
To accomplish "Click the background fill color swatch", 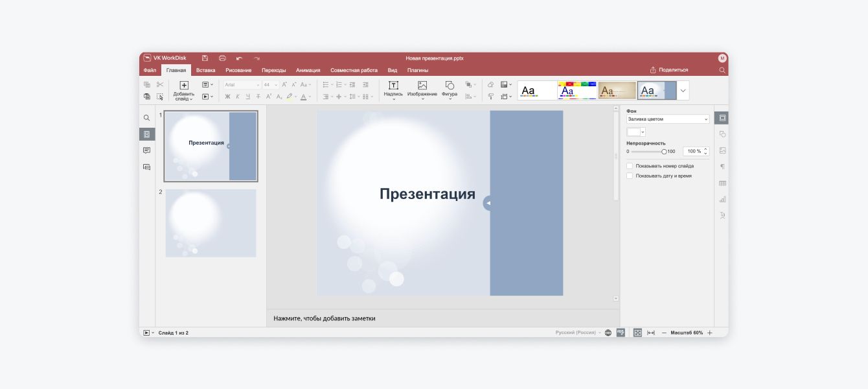I will pos(634,132).
